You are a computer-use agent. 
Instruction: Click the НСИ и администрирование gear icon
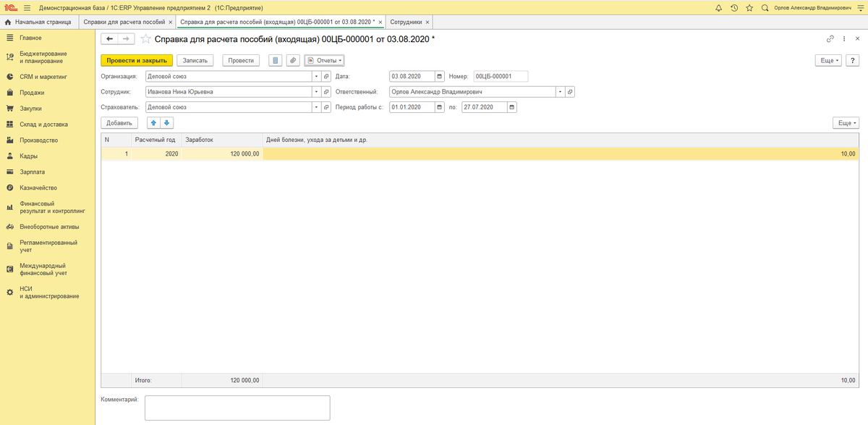[10, 292]
